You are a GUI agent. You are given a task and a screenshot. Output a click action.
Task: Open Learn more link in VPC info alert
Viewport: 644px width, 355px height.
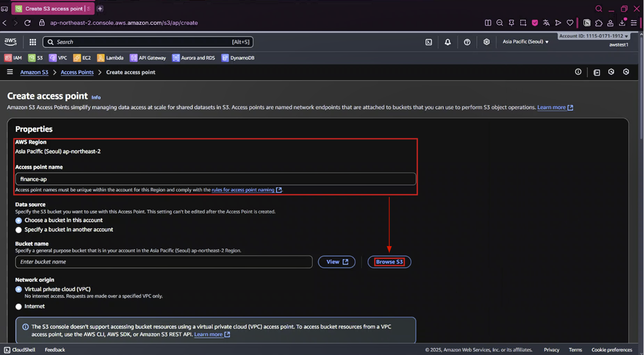click(x=212, y=334)
